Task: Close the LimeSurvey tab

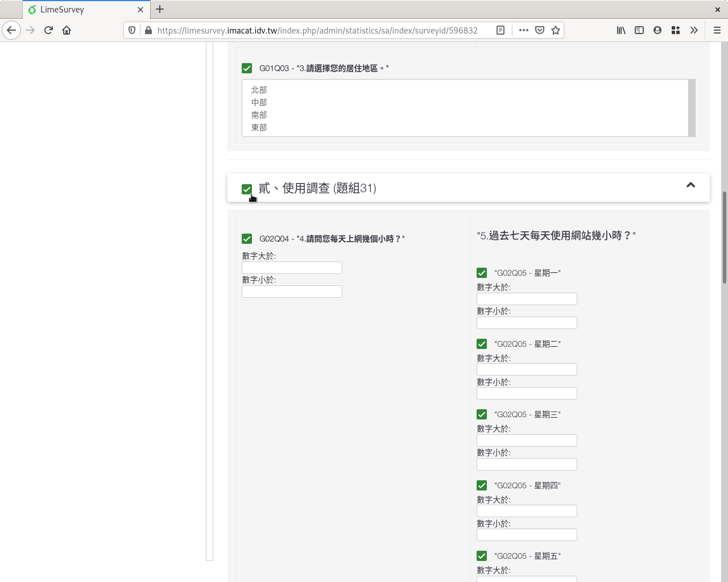Action: 140,10
